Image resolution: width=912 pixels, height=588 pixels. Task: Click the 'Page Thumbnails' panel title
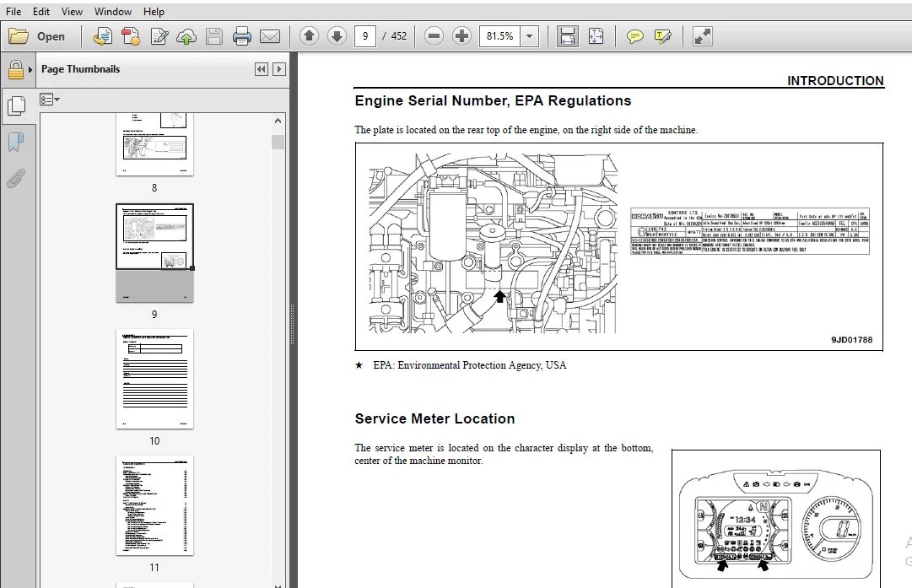[x=80, y=69]
